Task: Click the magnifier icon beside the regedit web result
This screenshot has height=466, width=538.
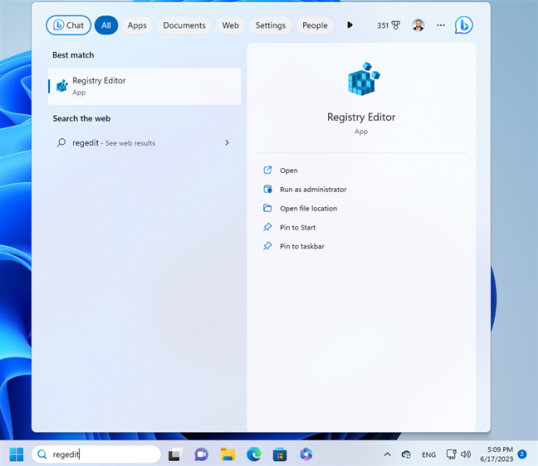Action: tap(61, 142)
